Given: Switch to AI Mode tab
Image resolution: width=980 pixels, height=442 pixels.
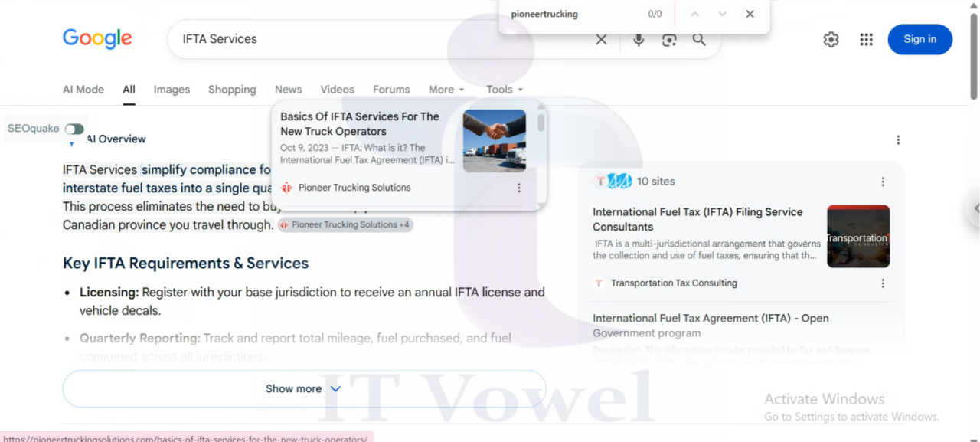Looking at the screenshot, I should [83, 90].
